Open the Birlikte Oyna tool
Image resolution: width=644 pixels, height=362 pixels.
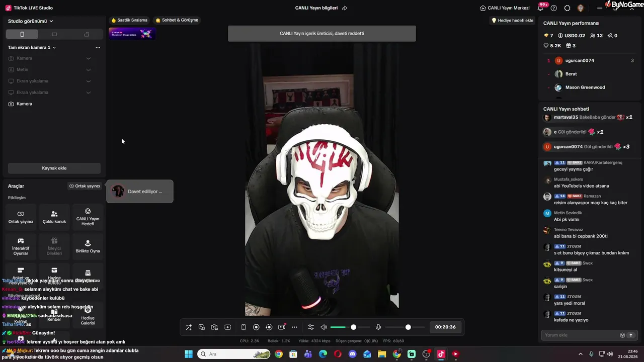[x=88, y=247]
